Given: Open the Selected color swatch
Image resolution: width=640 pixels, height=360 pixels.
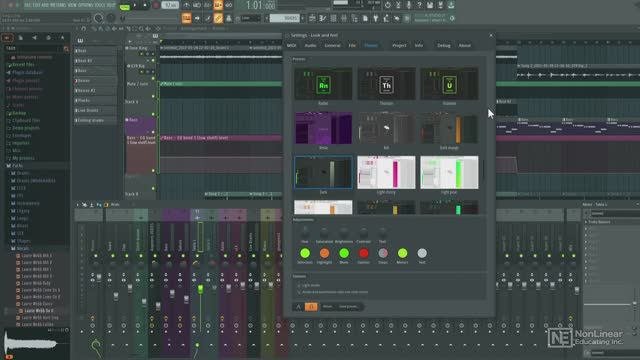Looking at the screenshot, I should tap(305, 253).
